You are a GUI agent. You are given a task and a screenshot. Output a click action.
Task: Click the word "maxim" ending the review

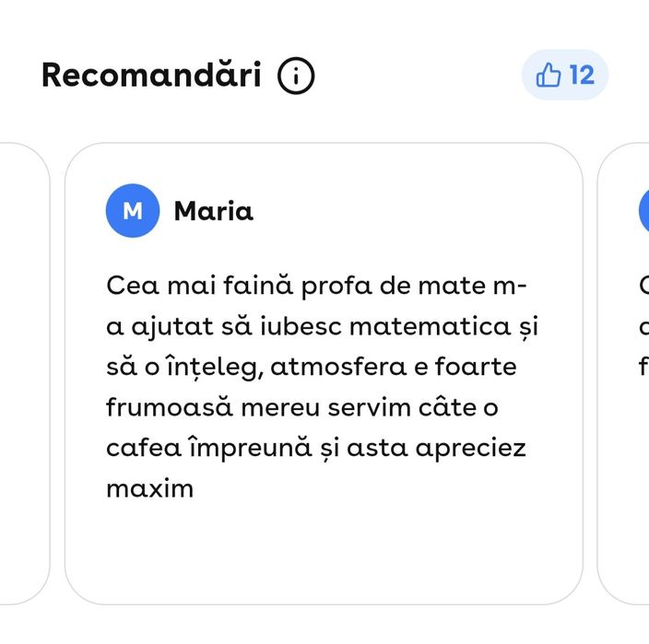tap(150, 488)
